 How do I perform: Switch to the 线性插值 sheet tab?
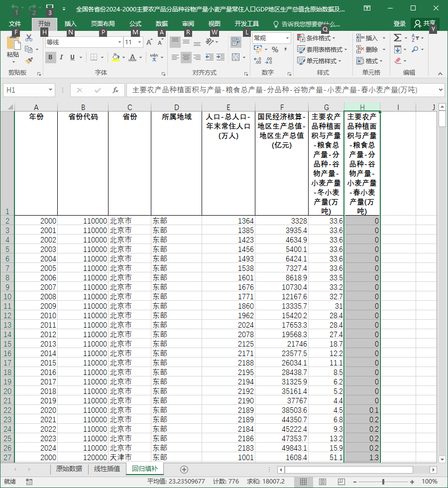pos(107,469)
